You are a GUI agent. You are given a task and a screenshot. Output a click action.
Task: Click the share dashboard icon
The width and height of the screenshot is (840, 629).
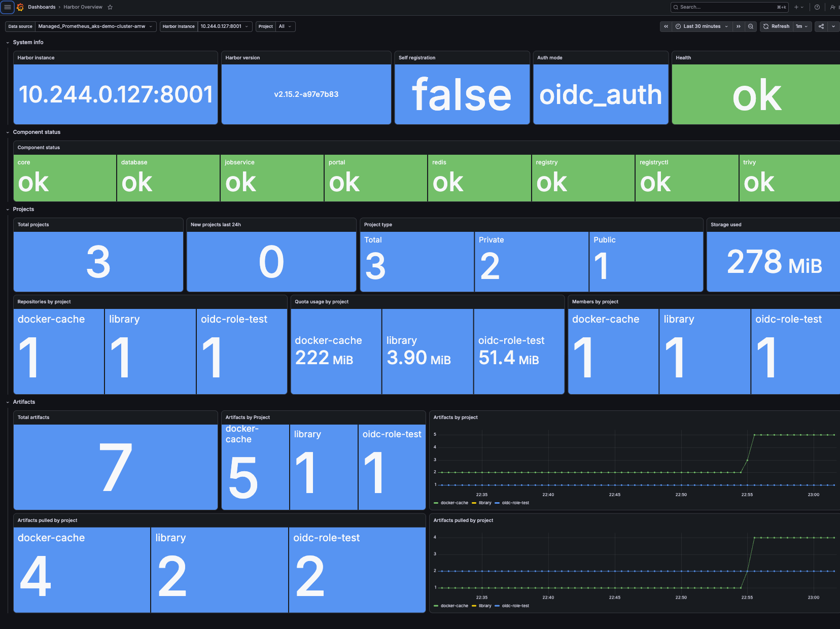(x=821, y=26)
